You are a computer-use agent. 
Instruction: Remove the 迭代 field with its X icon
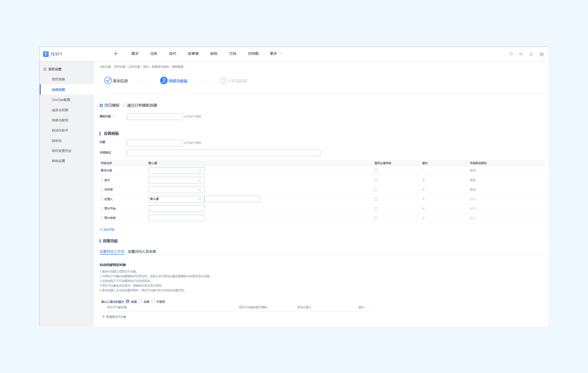[423, 180]
